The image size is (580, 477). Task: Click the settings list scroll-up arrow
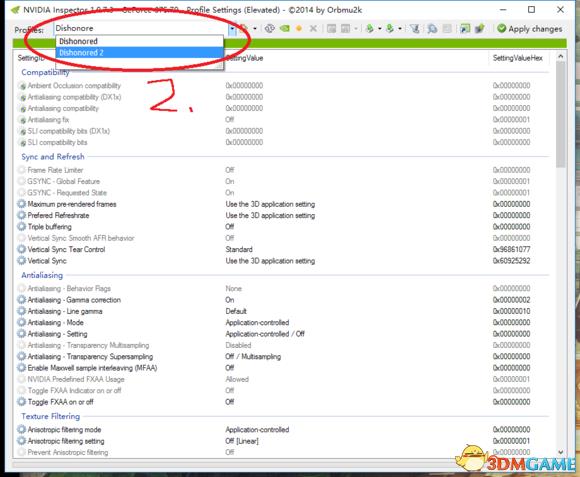point(560,56)
